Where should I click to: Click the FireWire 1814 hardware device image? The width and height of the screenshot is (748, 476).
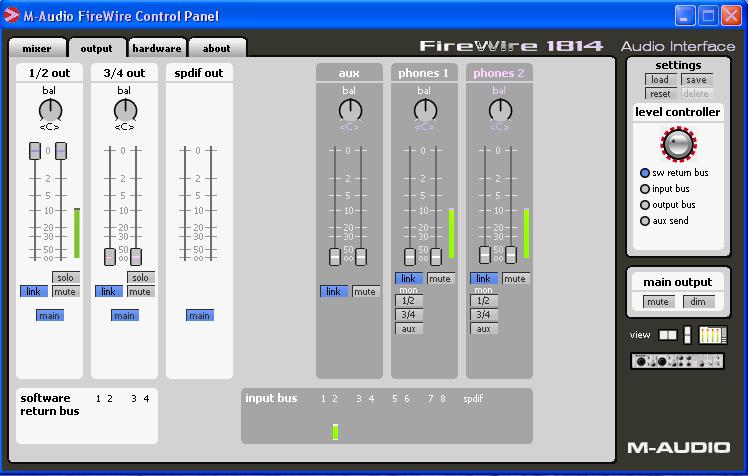pyautogui.click(x=677, y=361)
